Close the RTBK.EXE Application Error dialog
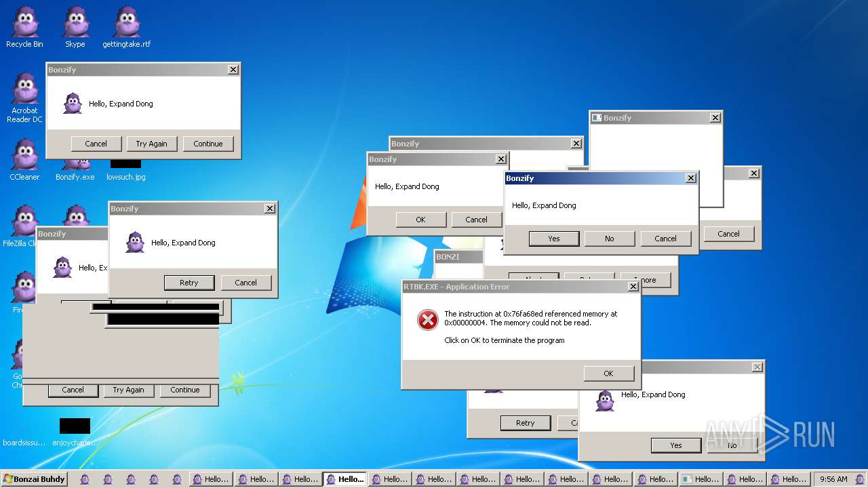 [633, 287]
